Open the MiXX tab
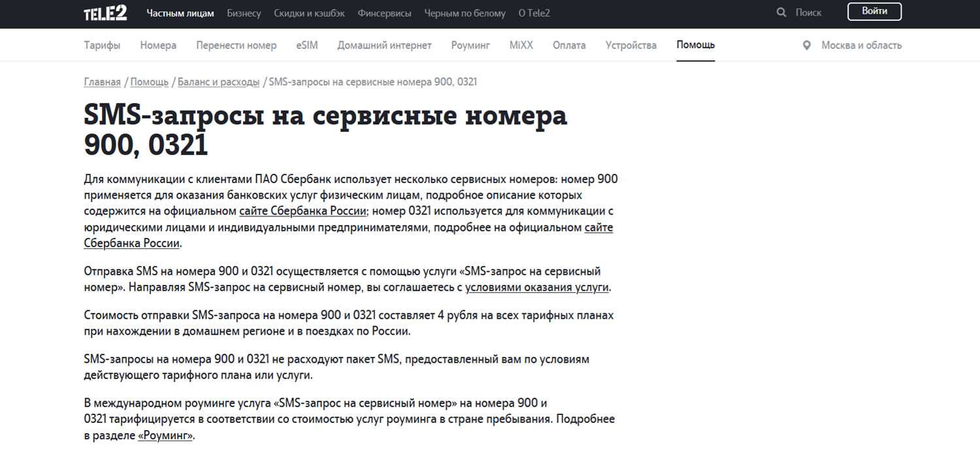Image resolution: width=980 pixels, height=468 pixels. (x=521, y=45)
